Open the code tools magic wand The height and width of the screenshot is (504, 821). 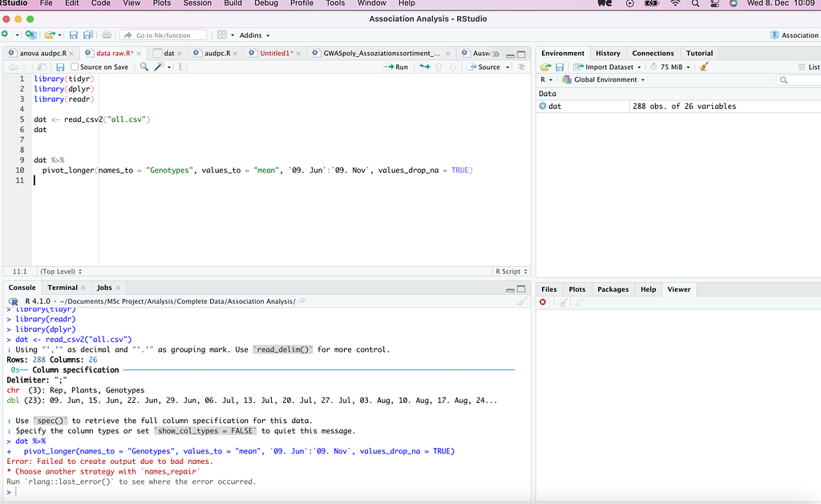click(160, 67)
